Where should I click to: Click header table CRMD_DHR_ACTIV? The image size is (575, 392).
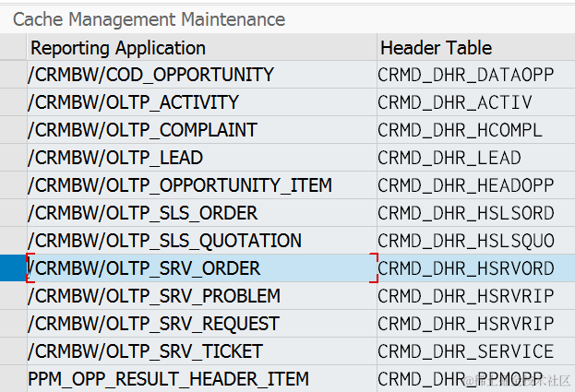click(x=476, y=102)
